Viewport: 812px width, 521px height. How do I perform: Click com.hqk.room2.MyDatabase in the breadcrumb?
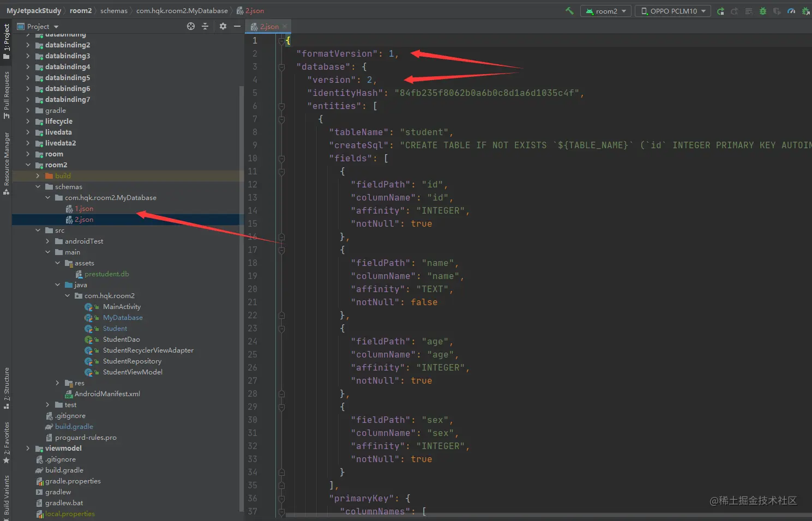pos(182,11)
